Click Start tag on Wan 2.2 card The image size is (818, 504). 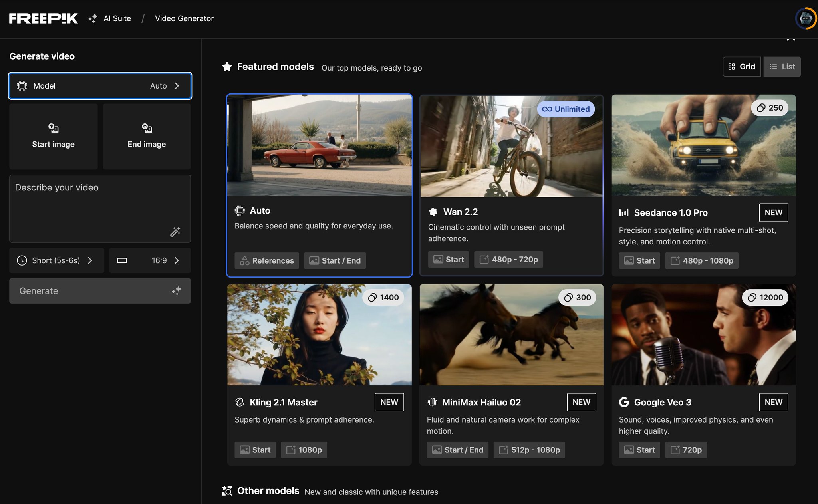[449, 259]
